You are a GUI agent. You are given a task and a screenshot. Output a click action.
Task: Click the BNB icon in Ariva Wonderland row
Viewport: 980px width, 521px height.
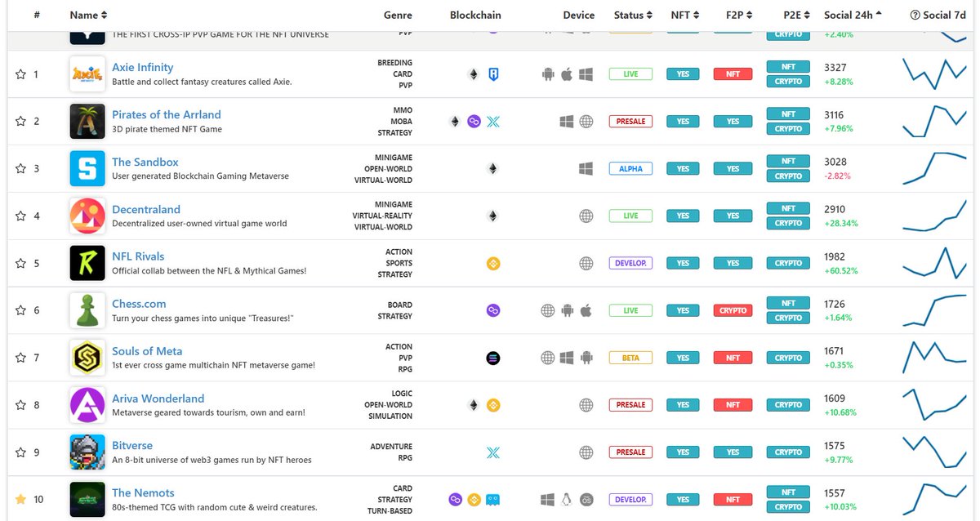point(493,405)
